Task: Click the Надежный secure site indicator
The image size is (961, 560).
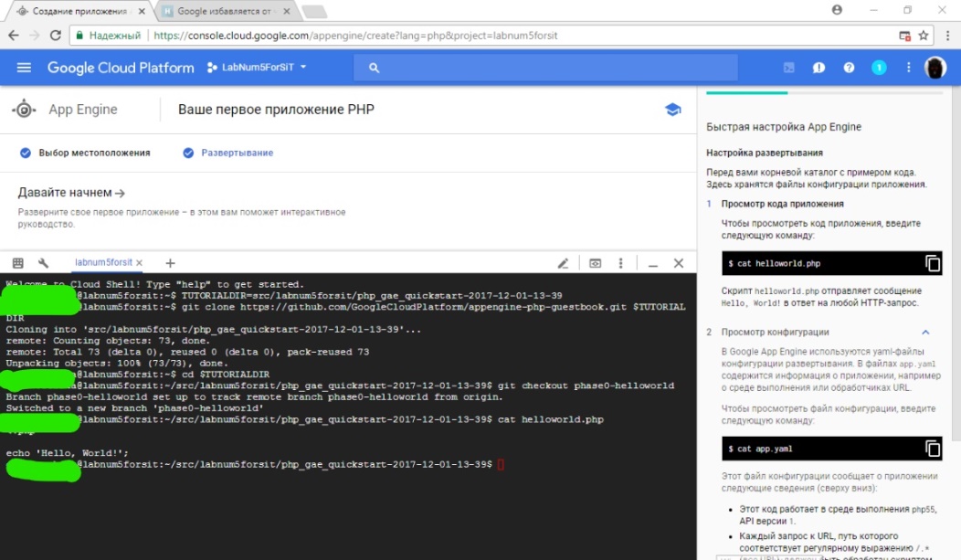Action: (108, 36)
